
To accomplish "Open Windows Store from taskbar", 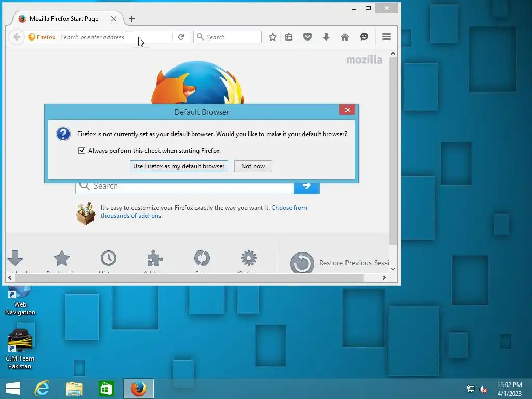I will click(x=106, y=389).
